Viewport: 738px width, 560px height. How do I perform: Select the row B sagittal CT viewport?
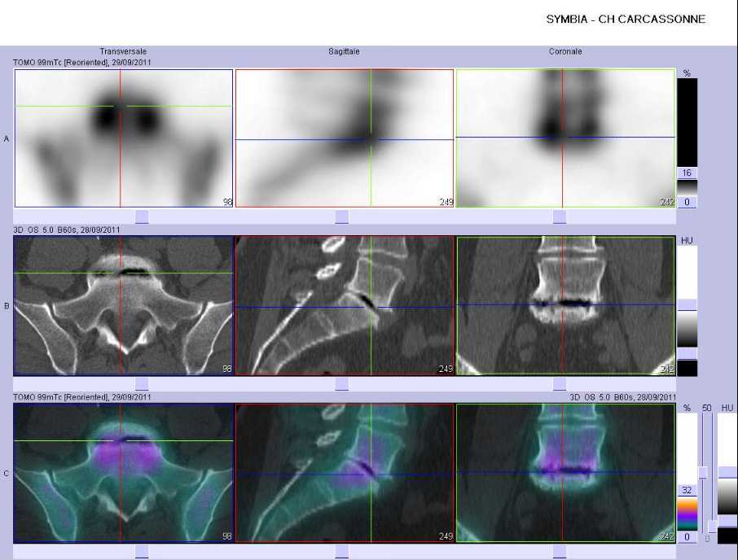pos(345,305)
